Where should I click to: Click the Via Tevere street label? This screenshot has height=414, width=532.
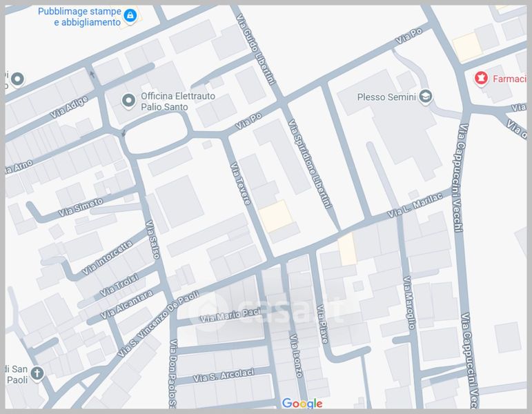(241, 183)
